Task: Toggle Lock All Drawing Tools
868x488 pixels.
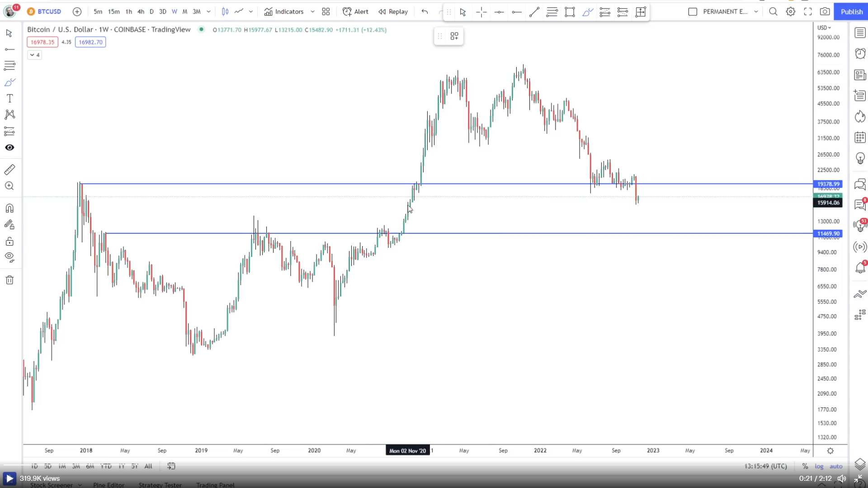Action: pyautogui.click(x=9, y=241)
